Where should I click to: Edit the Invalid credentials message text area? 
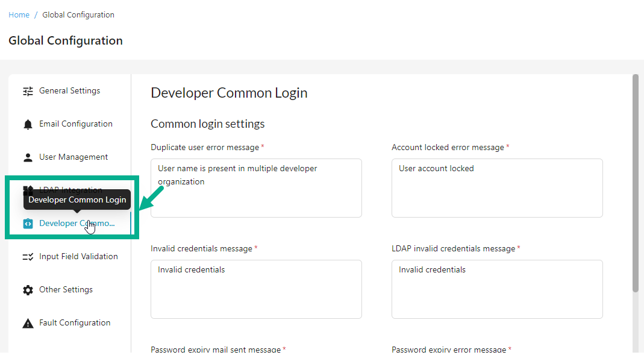[x=256, y=289]
